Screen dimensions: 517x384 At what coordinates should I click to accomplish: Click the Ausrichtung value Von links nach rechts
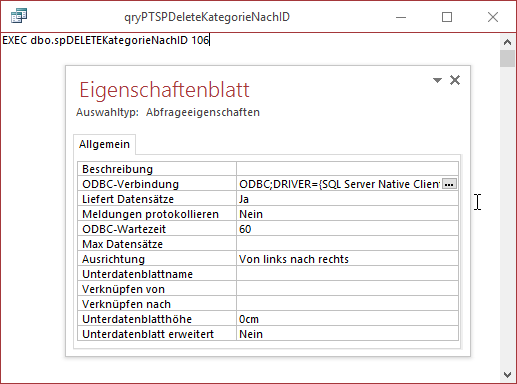tap(347, 259)
